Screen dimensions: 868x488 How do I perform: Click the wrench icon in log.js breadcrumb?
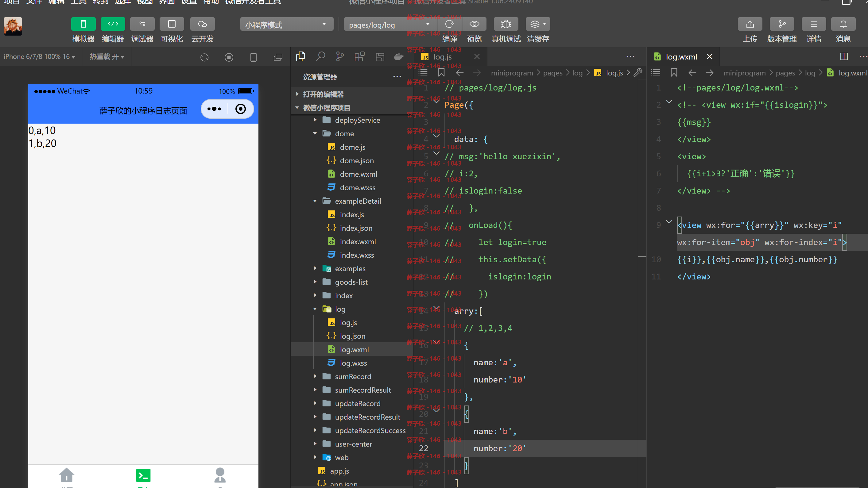coord(637,72)
